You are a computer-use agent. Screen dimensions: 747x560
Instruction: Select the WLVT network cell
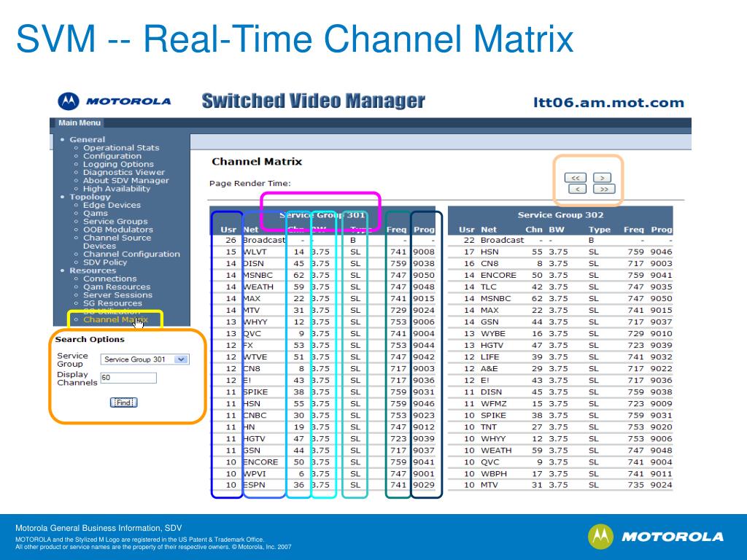coord(255,252)
